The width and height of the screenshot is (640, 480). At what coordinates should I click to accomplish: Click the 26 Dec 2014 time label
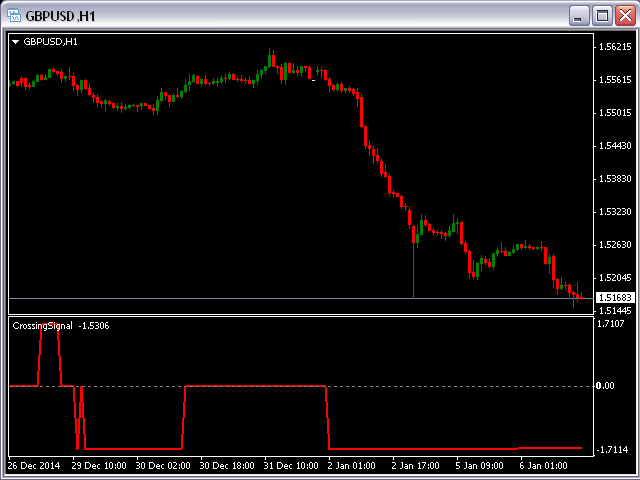34,466
